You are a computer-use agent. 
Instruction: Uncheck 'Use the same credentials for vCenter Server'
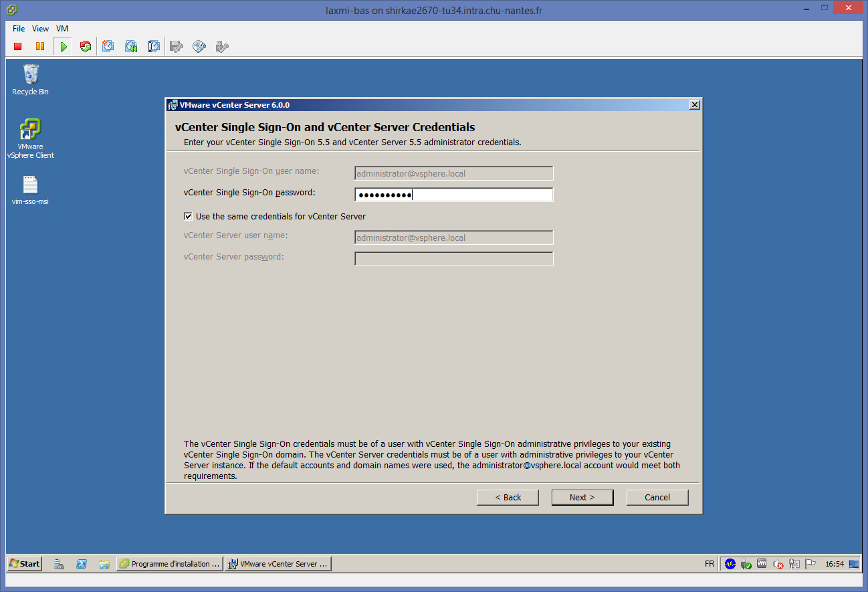click(x=188, y=217)
